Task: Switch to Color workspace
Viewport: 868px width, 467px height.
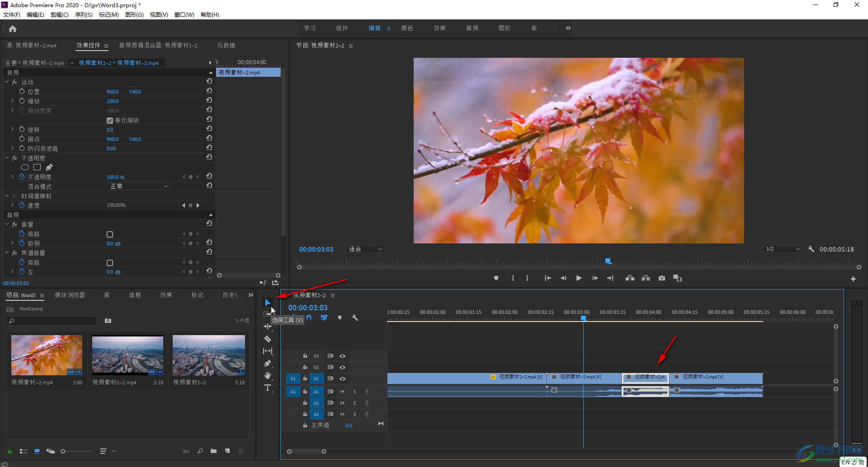Action: click(x=407, y=28)
